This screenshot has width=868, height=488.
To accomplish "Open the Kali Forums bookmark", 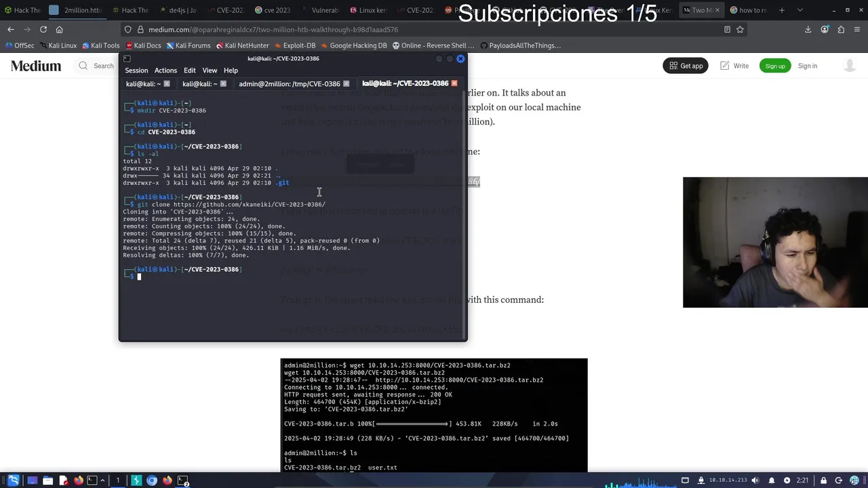I will tap(189, 45).
